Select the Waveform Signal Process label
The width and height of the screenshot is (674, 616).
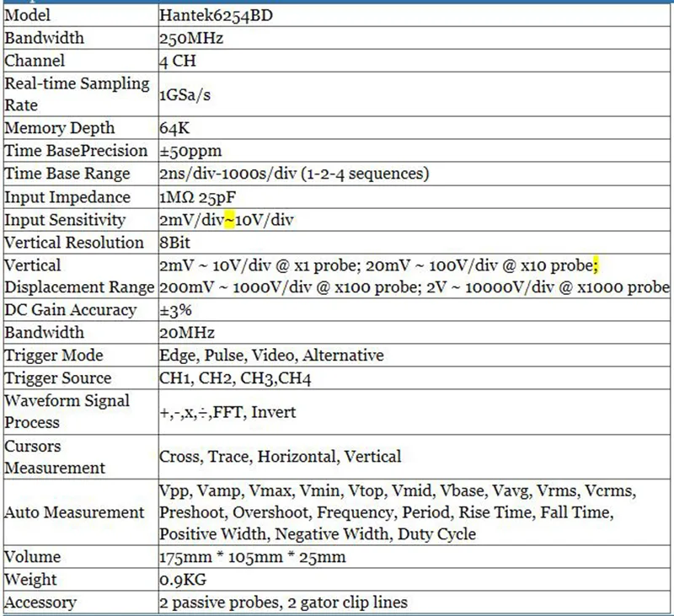click(x=67, y=411)
